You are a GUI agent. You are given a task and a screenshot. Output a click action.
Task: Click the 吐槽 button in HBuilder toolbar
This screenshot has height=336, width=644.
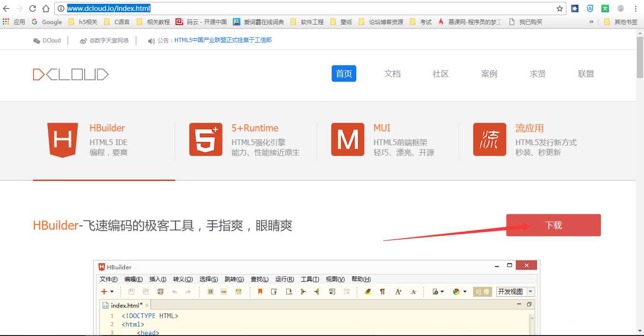(x=483, y=292)
